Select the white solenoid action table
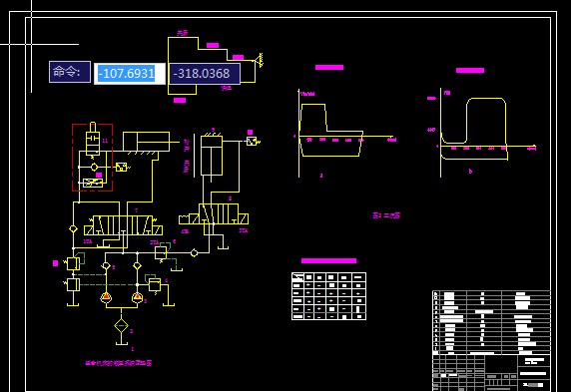The height and width of the screenshot is (392, 571). tap(328, 296)
